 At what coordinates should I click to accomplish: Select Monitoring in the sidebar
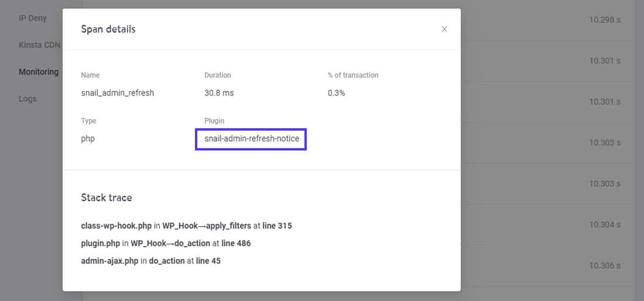pos(39,71)
